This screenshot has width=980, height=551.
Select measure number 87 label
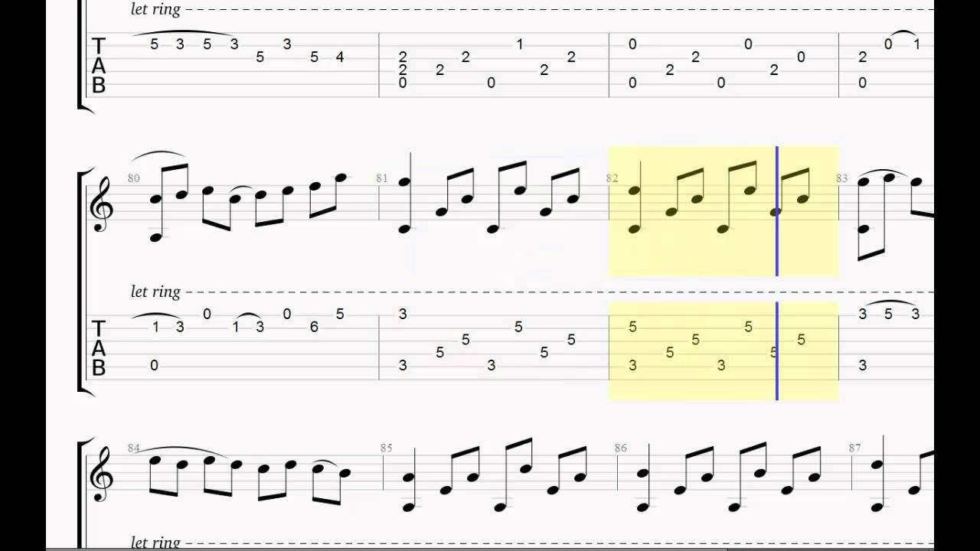point(855,448)
